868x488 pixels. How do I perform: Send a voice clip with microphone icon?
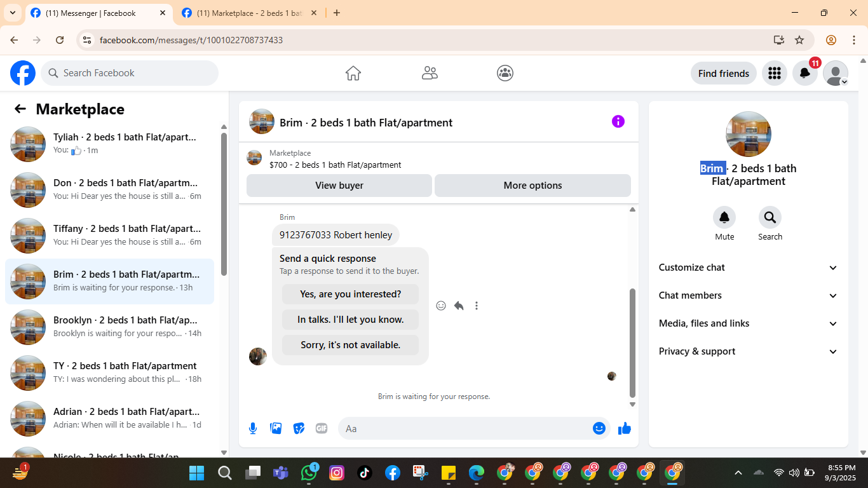coord(253,428)
